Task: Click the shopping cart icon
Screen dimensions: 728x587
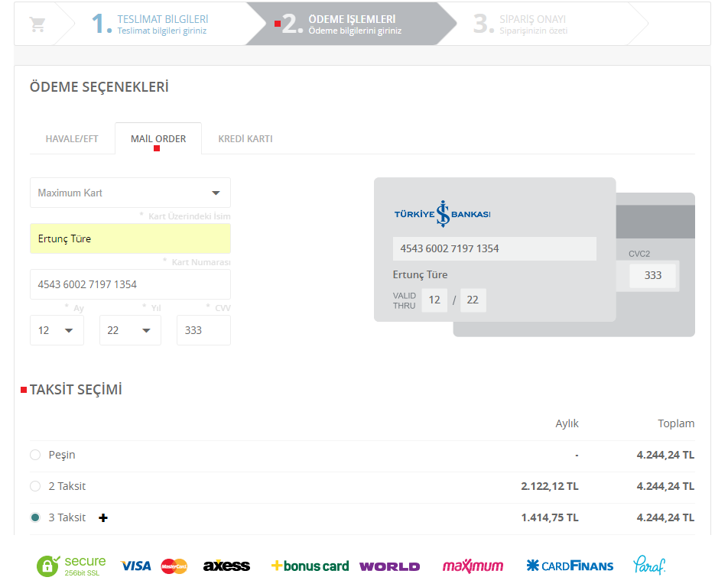Action: click(37, 24)
